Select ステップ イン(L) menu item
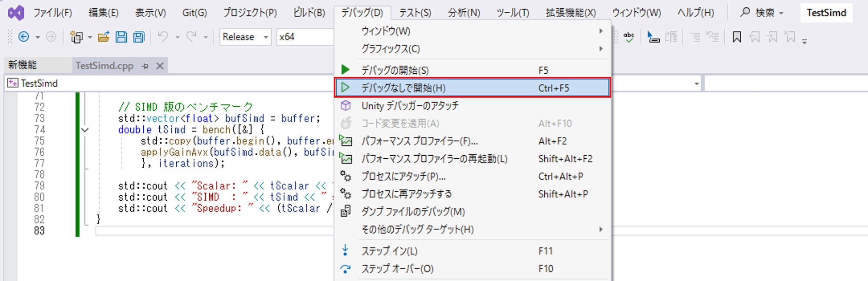Viewport: 868px width, 281px height. pos(473,251)
